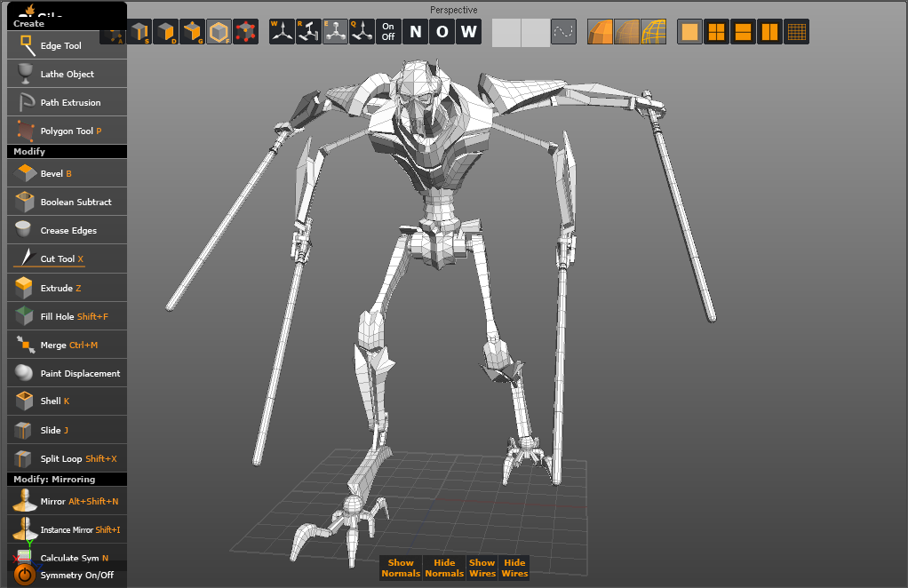Screen dimensions: 908x588
Task: Switch to selection mode S
Action: tap(139, 31)
